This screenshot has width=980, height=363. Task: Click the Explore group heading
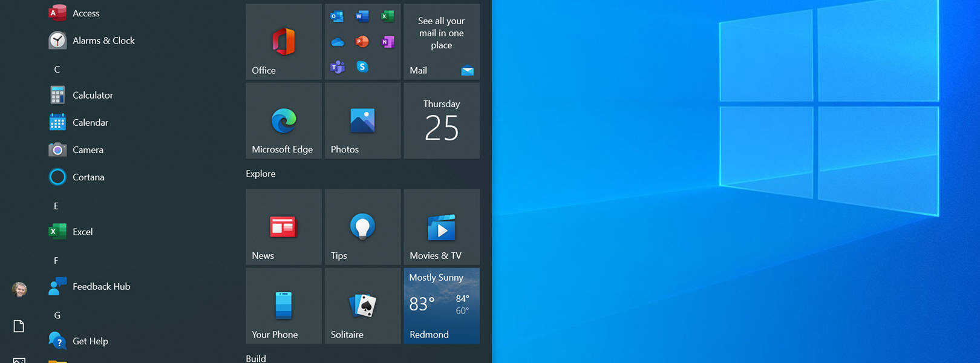point(261,174)
